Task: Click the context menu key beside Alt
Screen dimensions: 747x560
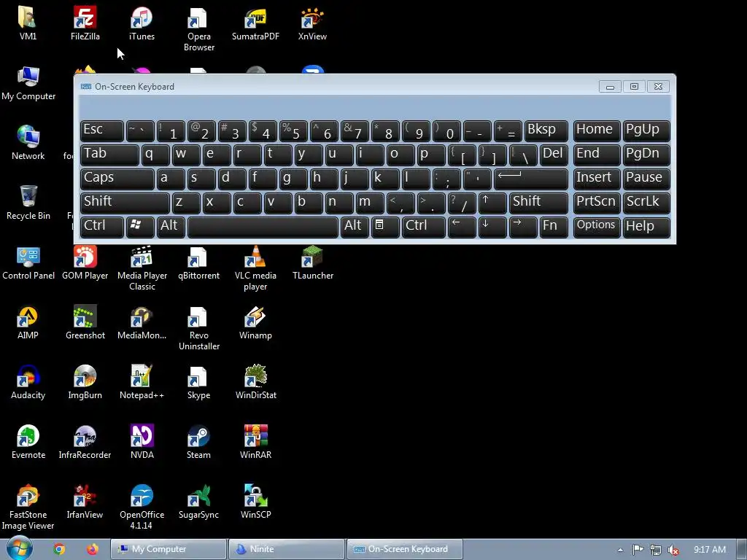Action: (384, 227)
